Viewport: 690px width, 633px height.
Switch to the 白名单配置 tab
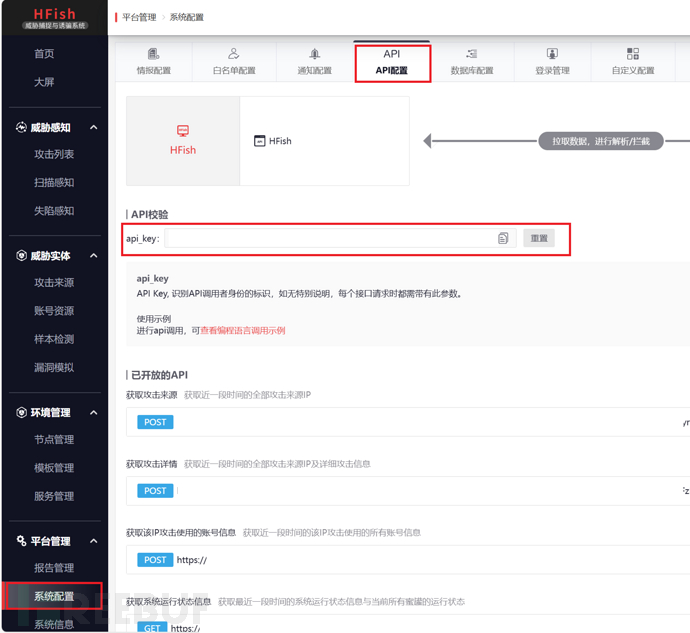(234, 62)
